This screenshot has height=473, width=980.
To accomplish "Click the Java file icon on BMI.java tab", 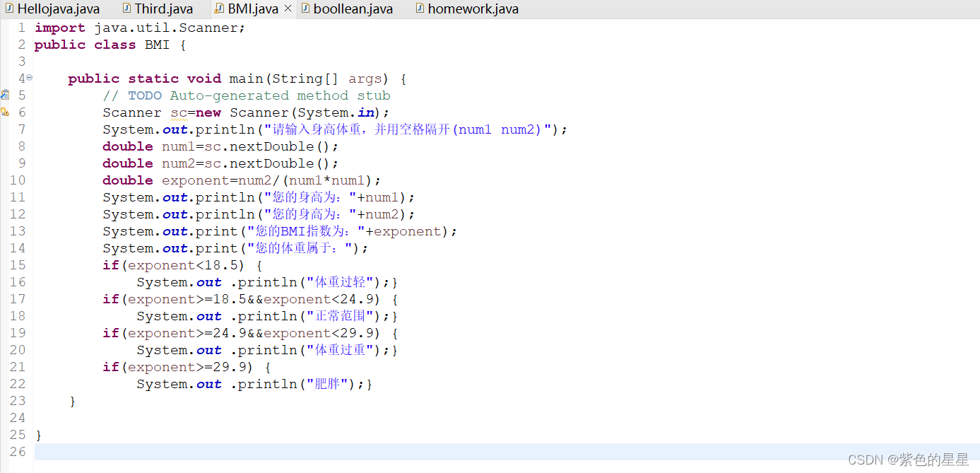I will pyautogui.click(x=218, y=8).
